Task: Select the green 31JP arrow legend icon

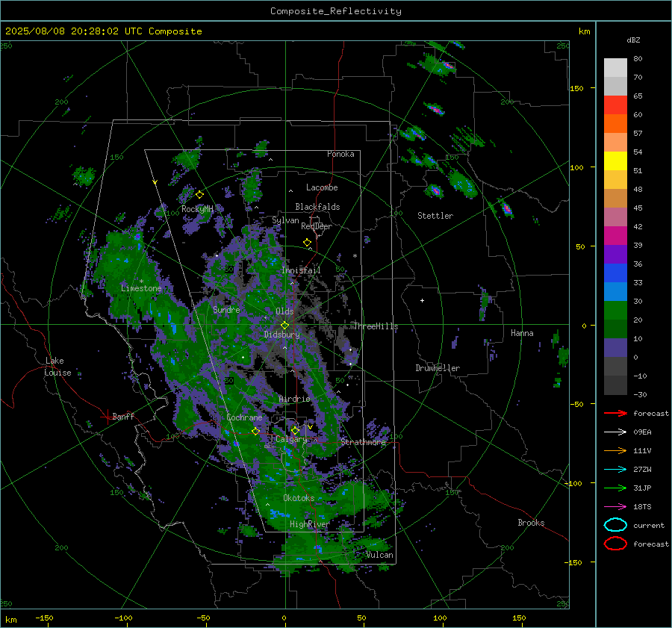Action: 615,488
